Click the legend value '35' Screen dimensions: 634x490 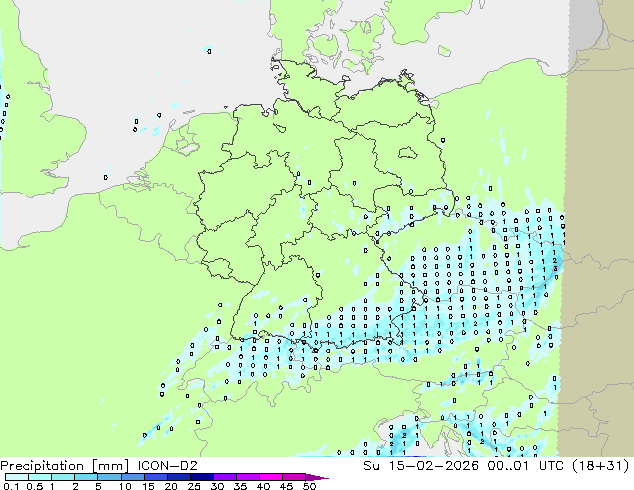pyautogui.click(x=240, y=486)
